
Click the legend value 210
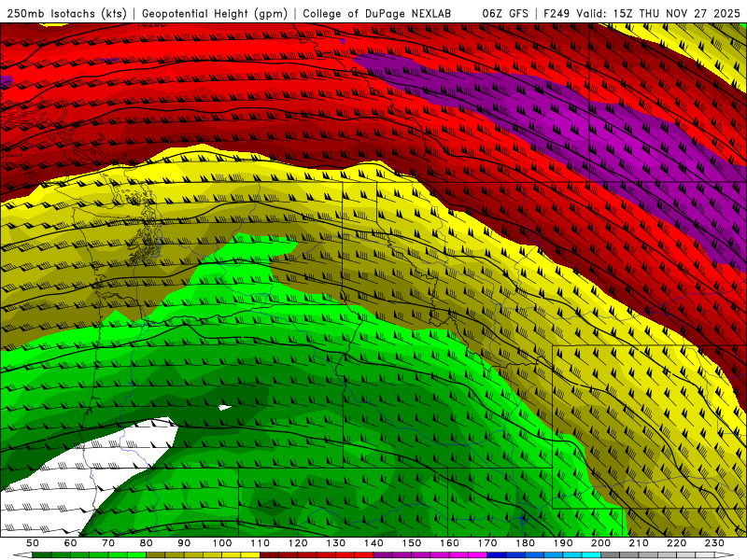(639, 543)
